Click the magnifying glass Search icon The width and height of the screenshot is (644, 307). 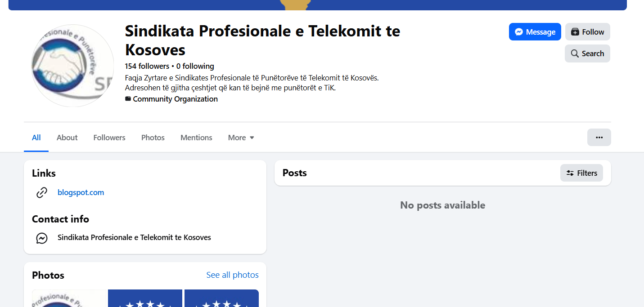tap(575, 53)
